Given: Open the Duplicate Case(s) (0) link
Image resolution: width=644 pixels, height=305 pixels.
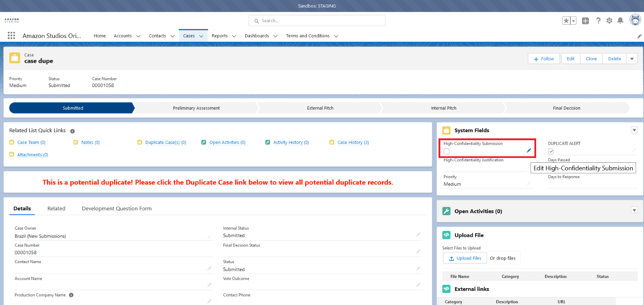Looking at the screenshot, I should (x=166, y=142).
